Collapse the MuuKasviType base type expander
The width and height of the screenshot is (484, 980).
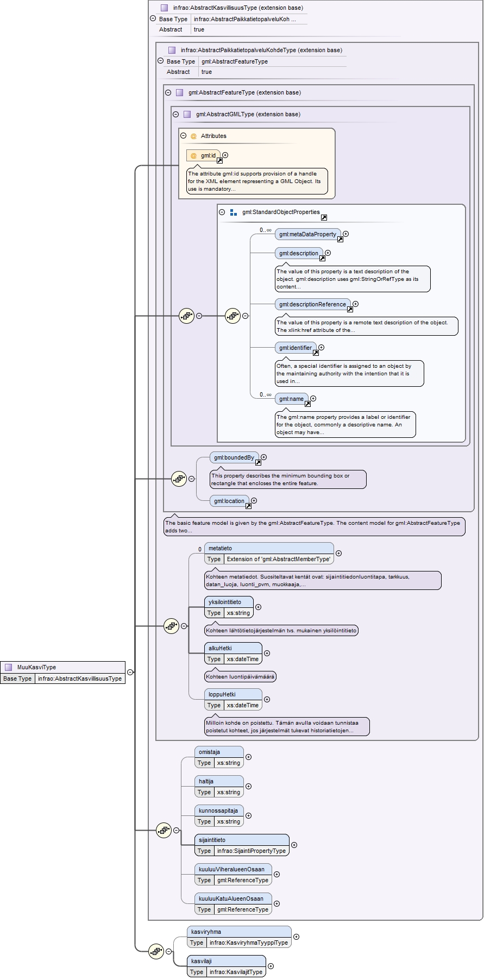(x=130, y=672)
